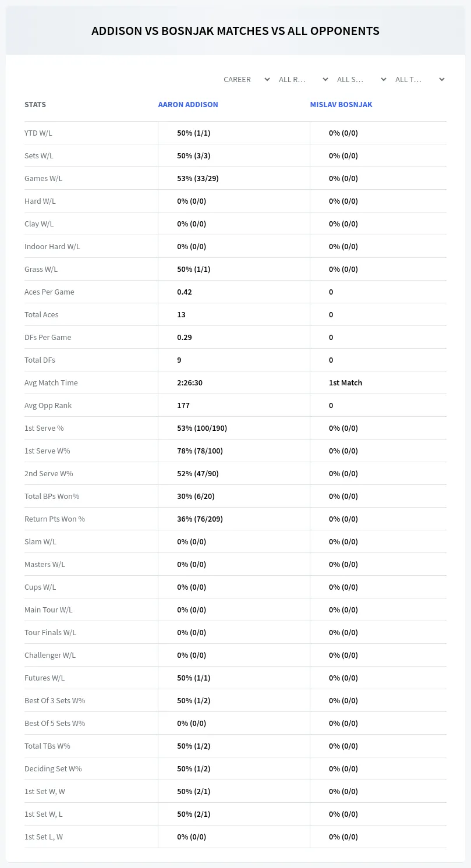Screen dimensions: 471x868
Task: Click chevron arrow beside ALL R...
Action: [x=325, y=79]
